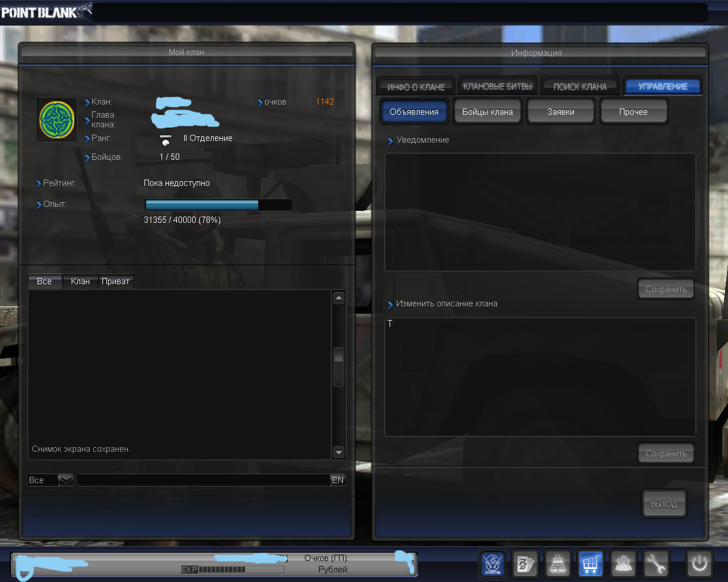Open the PB cards icon
This screenshot has height=582, width=728.
pyautogui.click(x=525, y=564)
